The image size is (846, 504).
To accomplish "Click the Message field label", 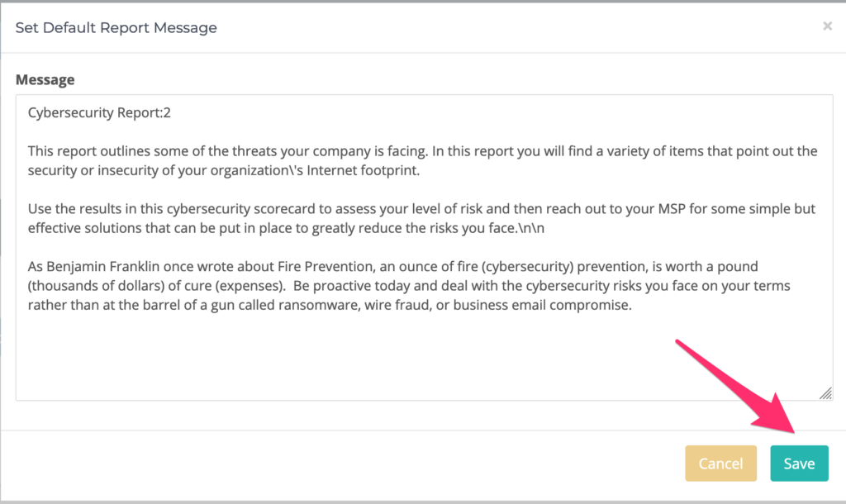I will (45, 80).
